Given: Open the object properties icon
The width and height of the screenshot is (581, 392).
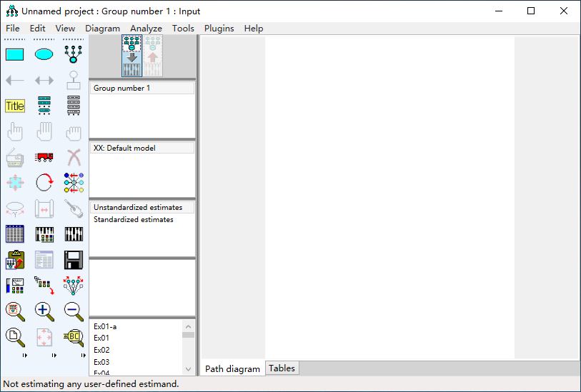Looking at the screenshot, I should coord(15,286).
